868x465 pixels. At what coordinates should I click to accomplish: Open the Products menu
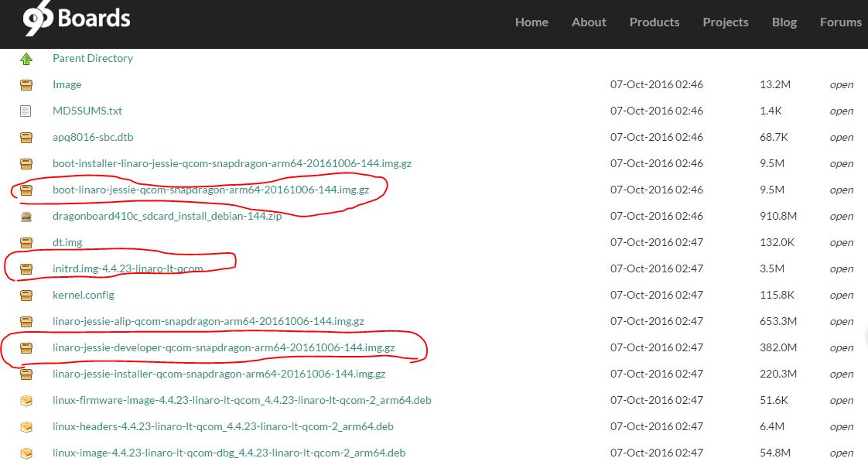coord(654,22)
